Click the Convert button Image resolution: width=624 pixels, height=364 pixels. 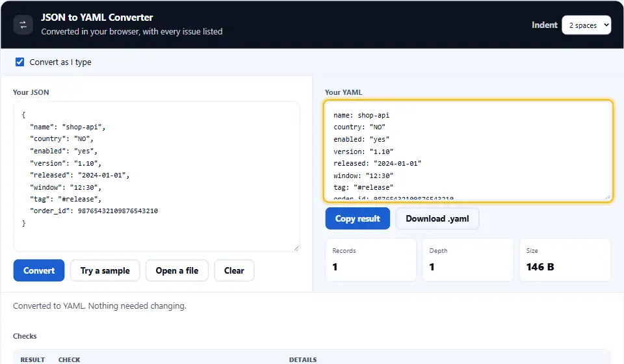coord(39,270)
